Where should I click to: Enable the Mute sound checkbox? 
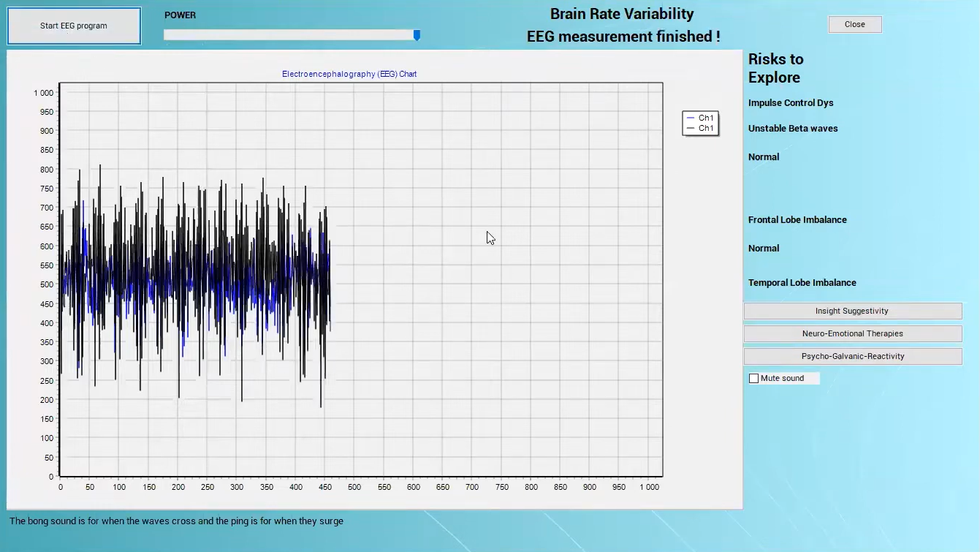coord(754,379)
